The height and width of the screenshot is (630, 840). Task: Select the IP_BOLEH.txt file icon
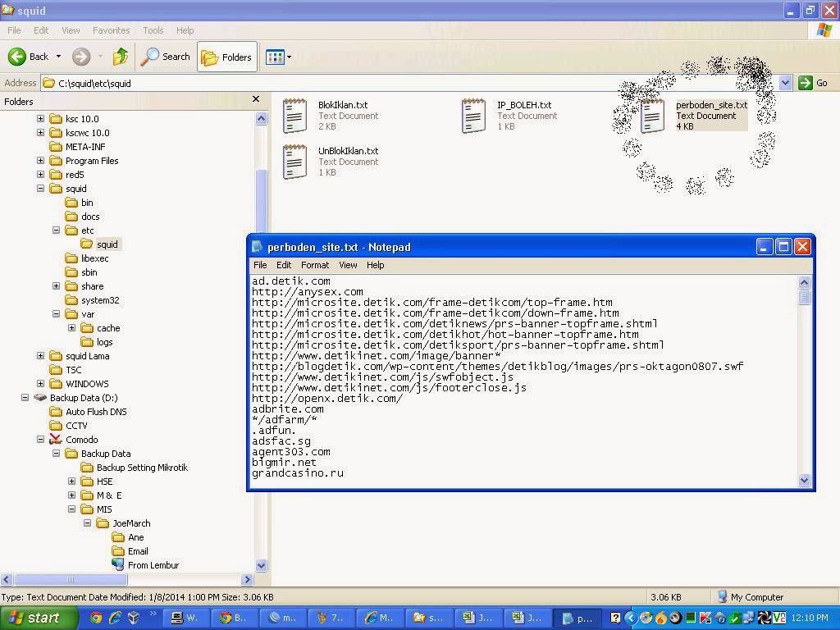pos(473,115)
